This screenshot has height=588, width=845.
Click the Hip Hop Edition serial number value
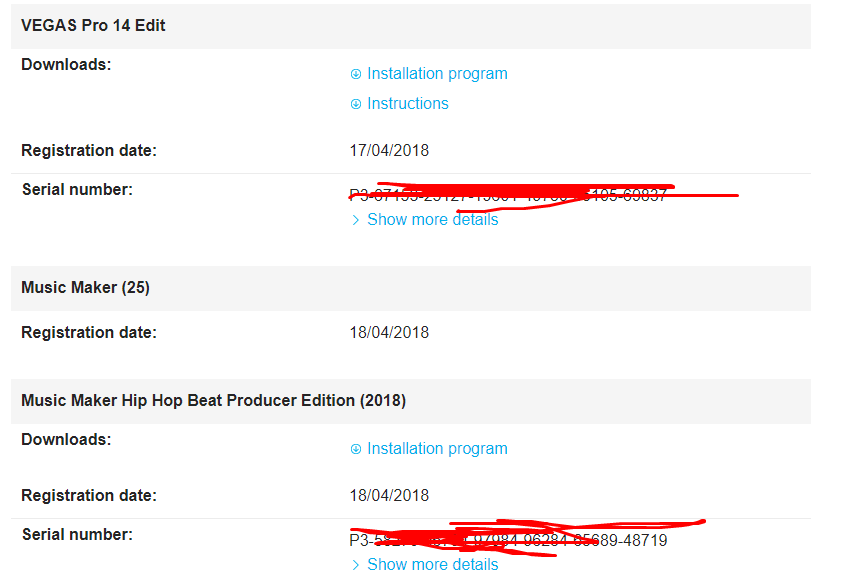[508, 541]
